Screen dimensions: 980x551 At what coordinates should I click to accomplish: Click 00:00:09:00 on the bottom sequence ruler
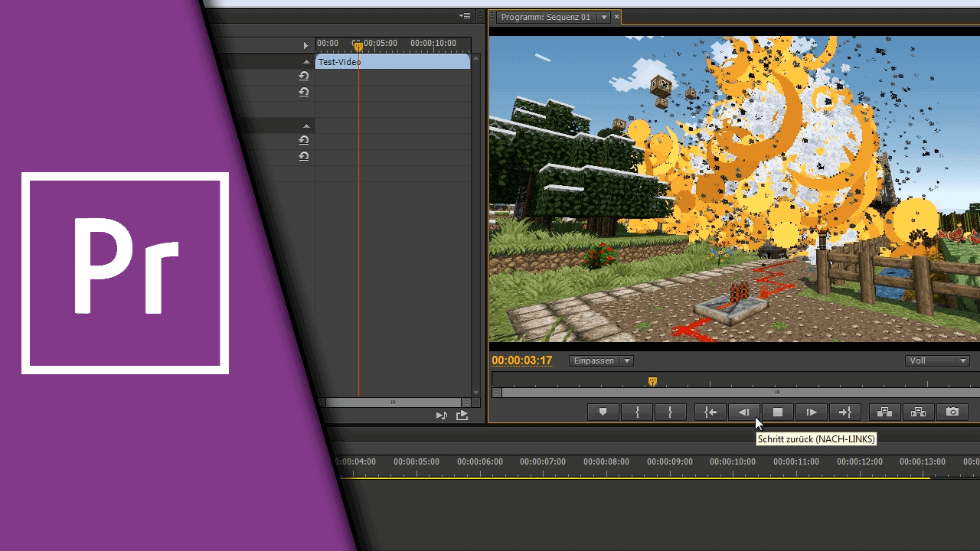click(670, 462)
